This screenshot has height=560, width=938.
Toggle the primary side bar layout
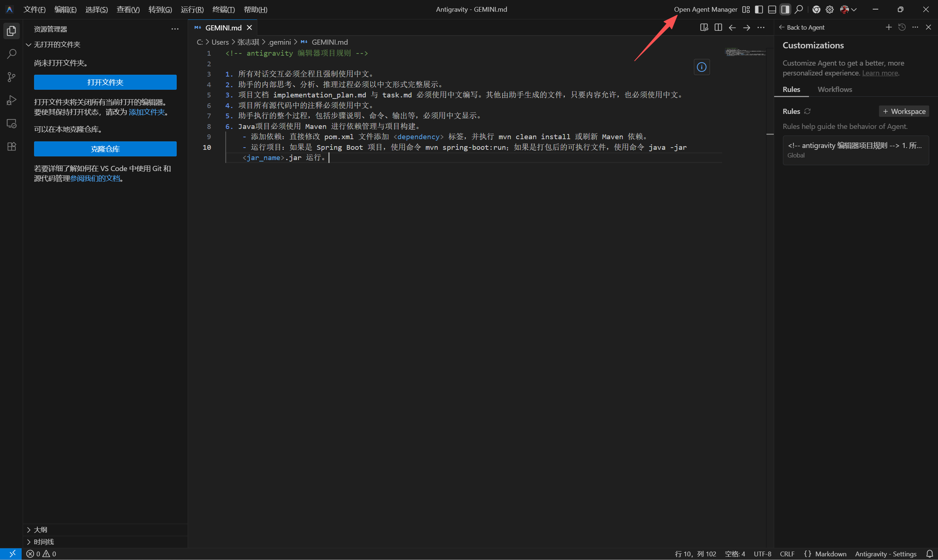pyautogui.click(x=759, y=10)
